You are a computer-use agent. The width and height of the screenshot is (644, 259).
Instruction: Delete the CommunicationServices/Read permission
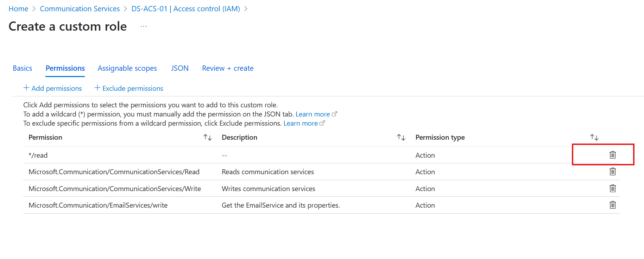612,172
